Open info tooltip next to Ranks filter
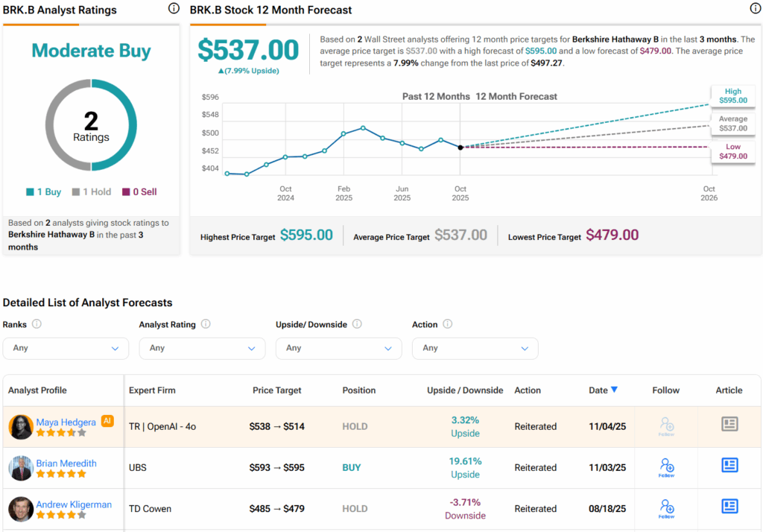This screenshot has height=532, width=763. [37, 324]
